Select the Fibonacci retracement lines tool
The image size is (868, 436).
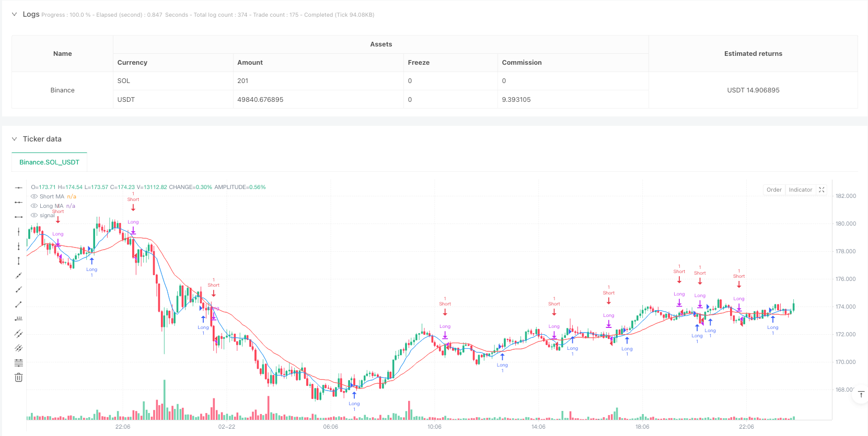tap(19, 362)
